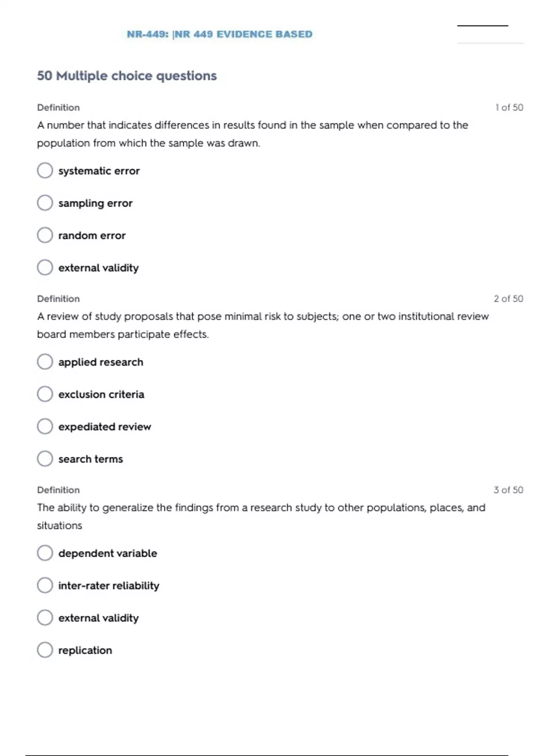
Task: Pick the 'random error' option
Action: tap(45, 235)
